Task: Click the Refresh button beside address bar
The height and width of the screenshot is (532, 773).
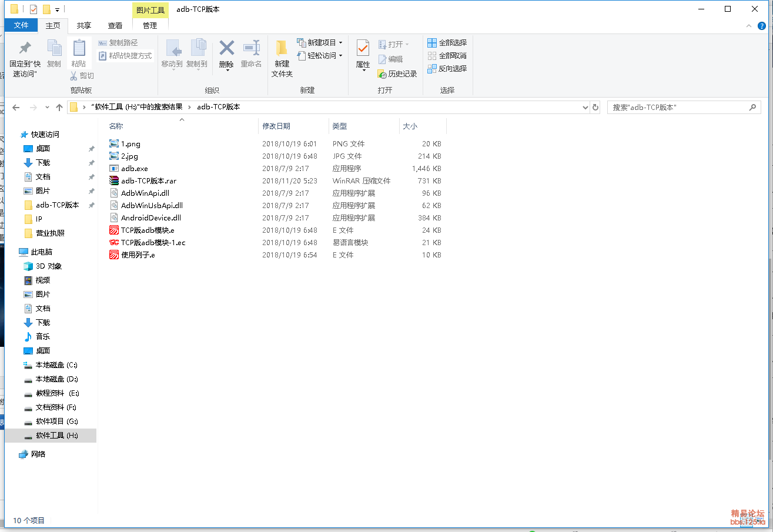Action: [595, 108]
